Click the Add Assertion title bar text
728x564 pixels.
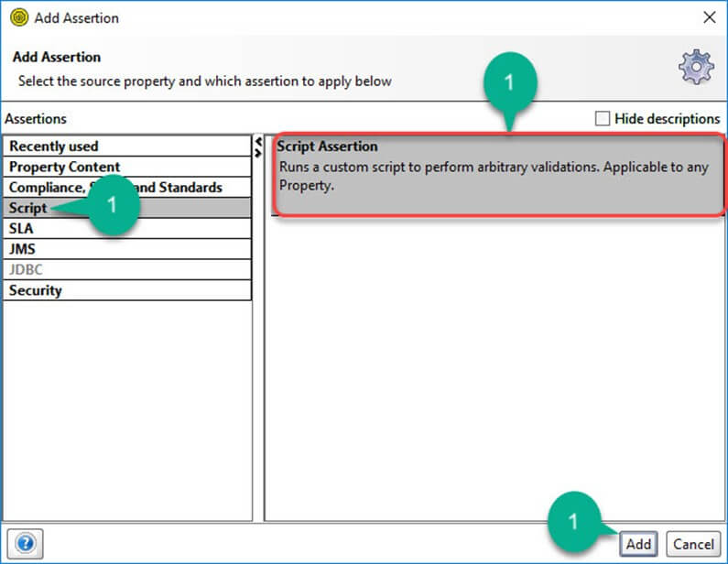tap(77, 17)
